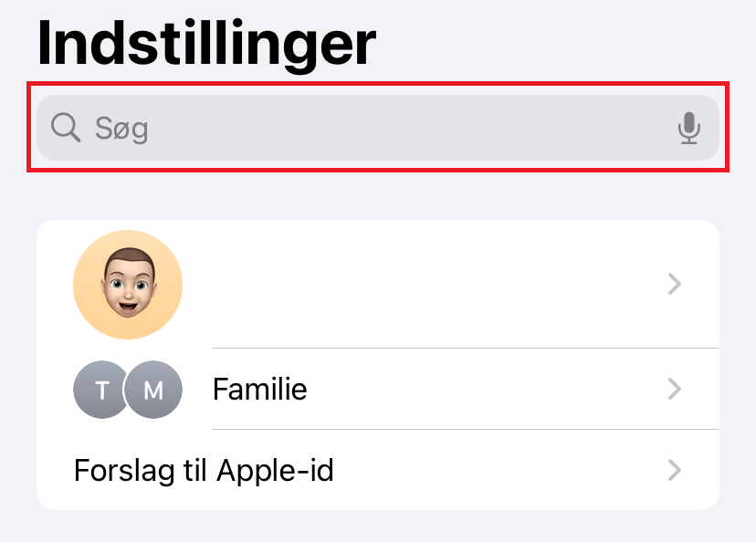Tap the chevron on the profile row
The height and width of the screenshot is (542, 756).
[675, 285]
